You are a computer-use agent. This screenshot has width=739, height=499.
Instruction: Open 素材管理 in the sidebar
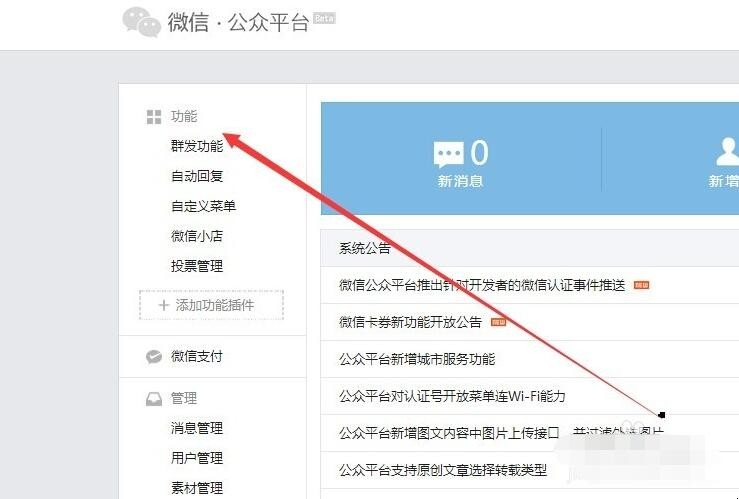point(197,488)
